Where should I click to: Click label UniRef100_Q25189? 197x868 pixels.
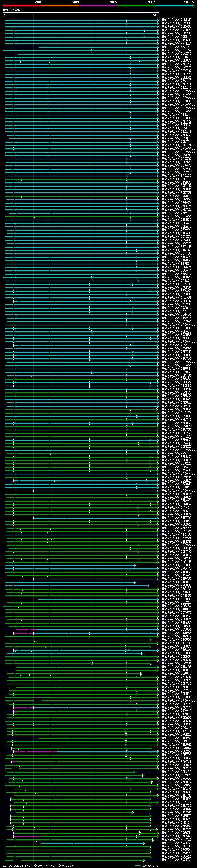tap(177, 406)
